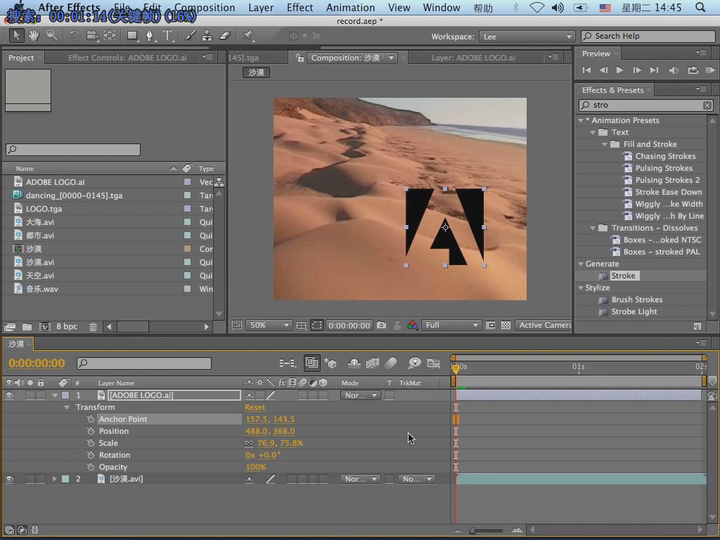The image size is (720, 540).
Task: Click the new composition icon in Project panel
Action: (44, 326)
